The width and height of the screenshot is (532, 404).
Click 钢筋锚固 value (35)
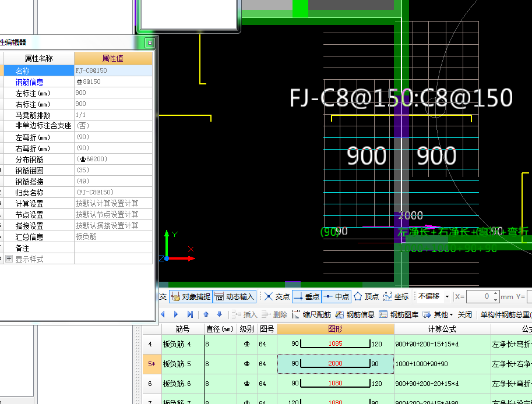point(113,170)
